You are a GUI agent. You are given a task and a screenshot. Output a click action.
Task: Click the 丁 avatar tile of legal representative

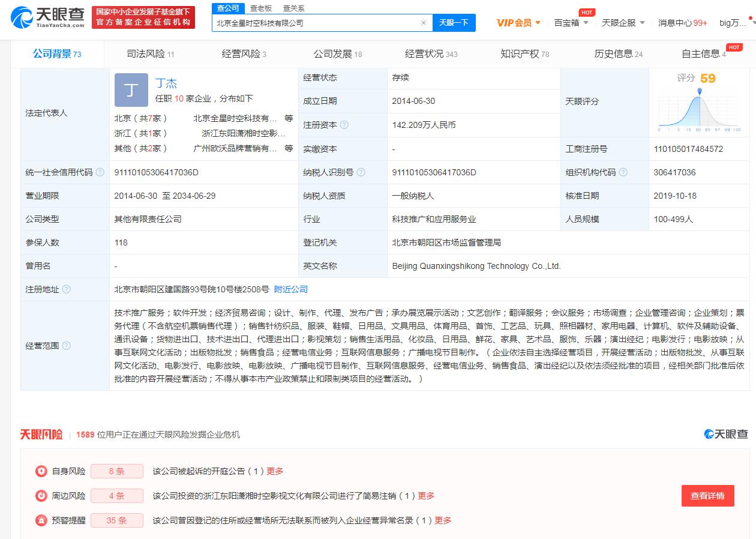tap(131, 90)
